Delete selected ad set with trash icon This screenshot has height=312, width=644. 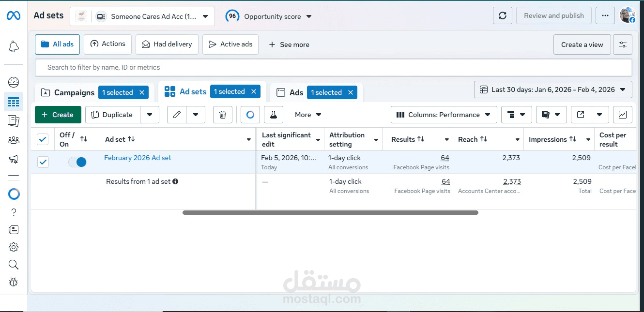[223, 115]
